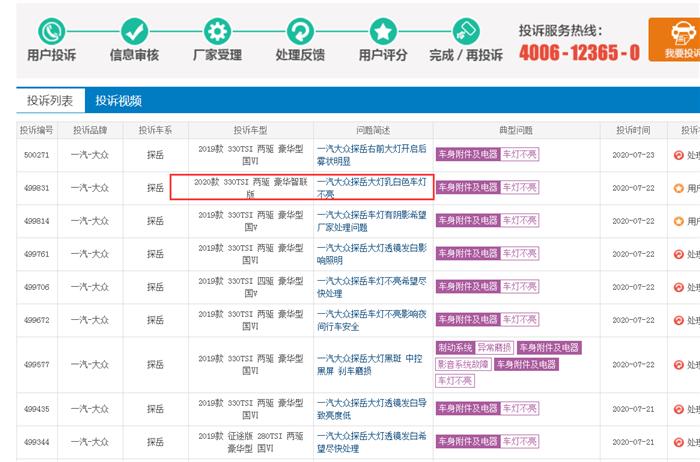Click status icon in row 500271
This screenshot has height=462, width=700.
tap(679, 155)
